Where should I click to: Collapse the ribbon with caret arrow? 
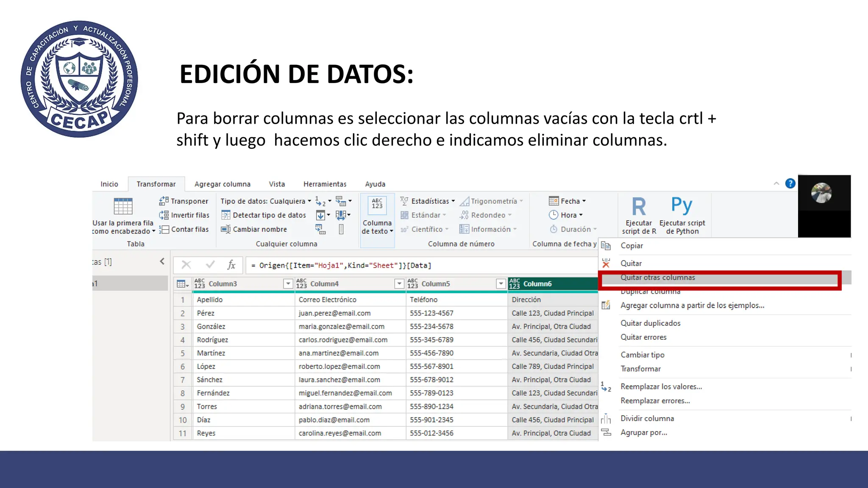pyautogui.click(x=776, y=183)
